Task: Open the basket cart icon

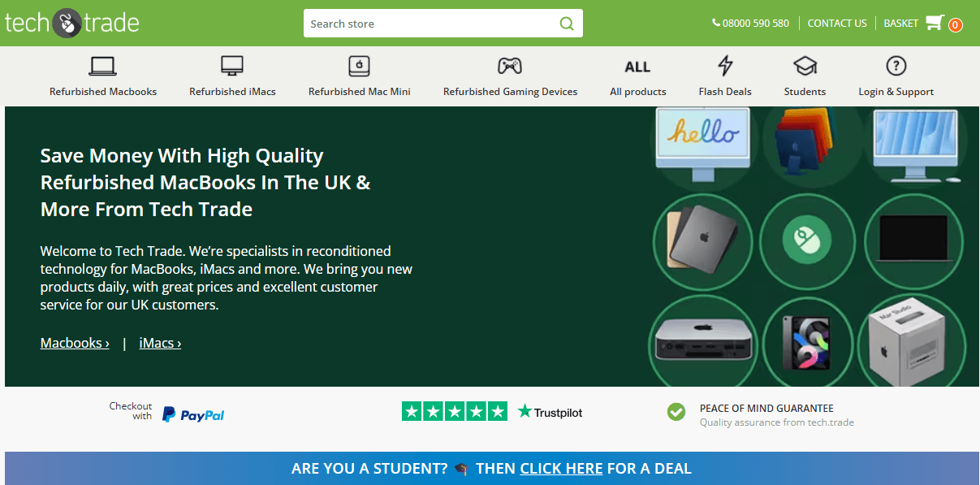Action: 935,23
